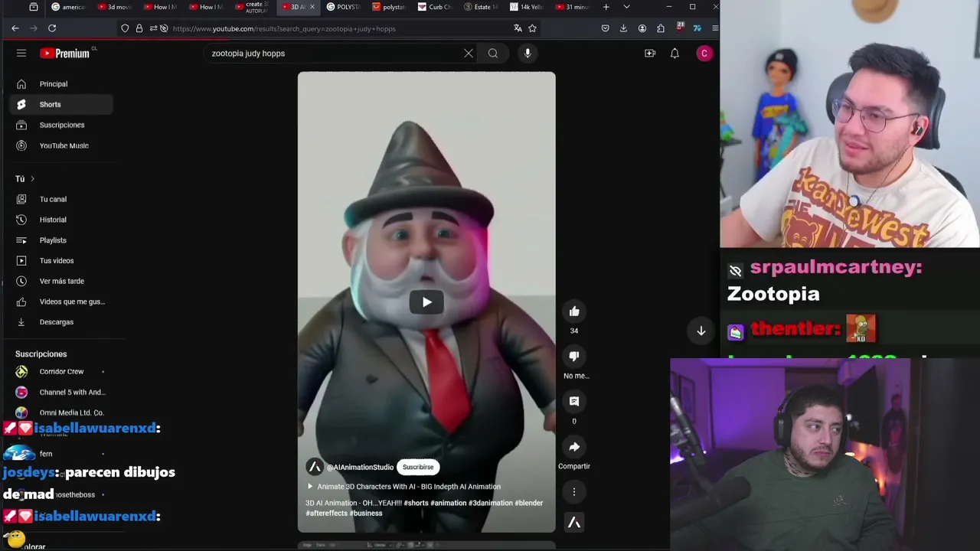Image resolution: width=980 pixels, height=551 pixels.
Task: Start voice search with the microphone
Action: tap(528, 53)
